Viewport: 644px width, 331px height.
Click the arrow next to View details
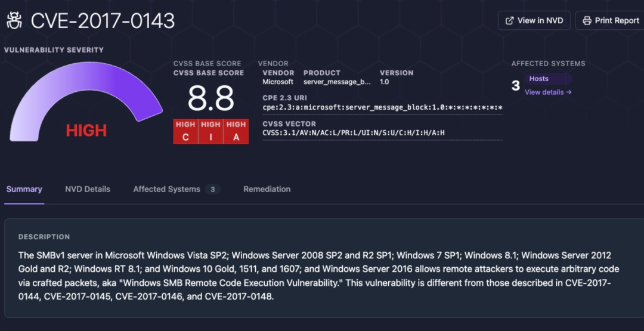pyautogui.click(x=569, y=92)
